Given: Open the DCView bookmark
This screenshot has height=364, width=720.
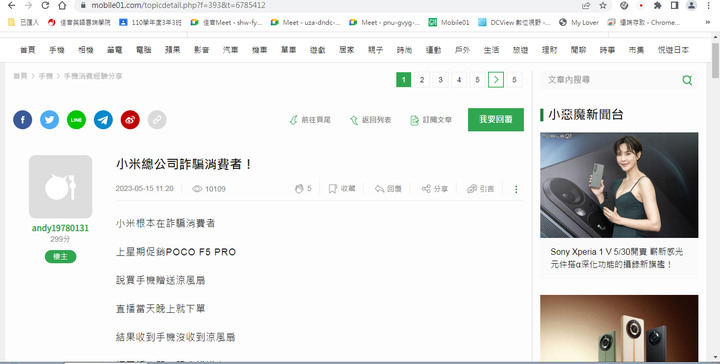Looking at the screenshot, I should click(514, 22).
